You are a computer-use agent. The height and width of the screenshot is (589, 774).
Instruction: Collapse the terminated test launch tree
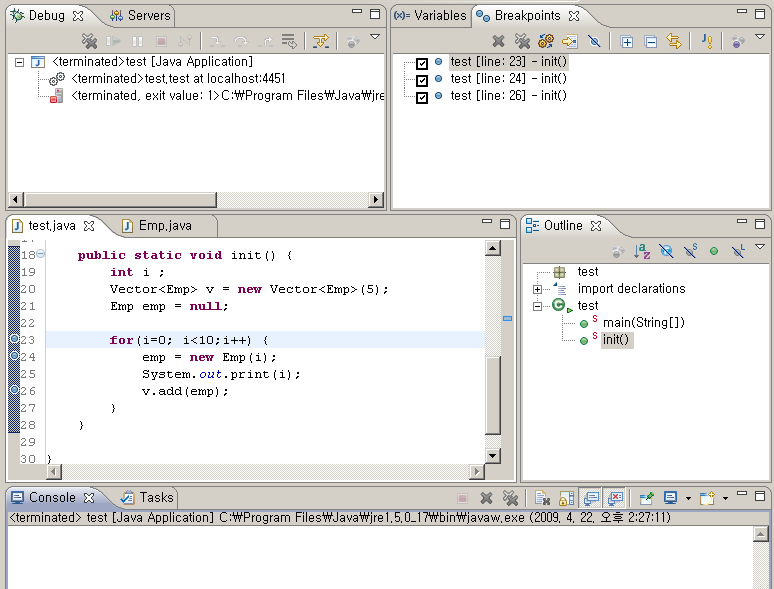tap(19, 62)
